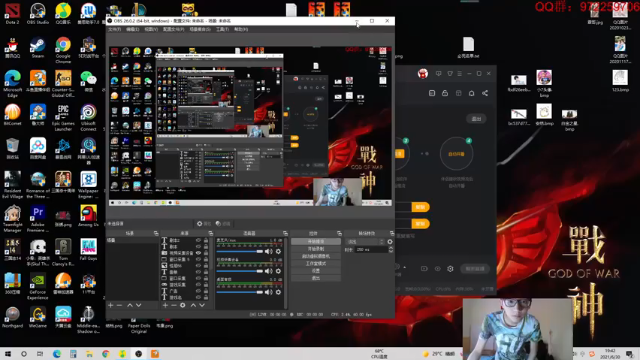
Task: Open the 文件(F) menu in OBS
Action: click(x=114, y=29)
